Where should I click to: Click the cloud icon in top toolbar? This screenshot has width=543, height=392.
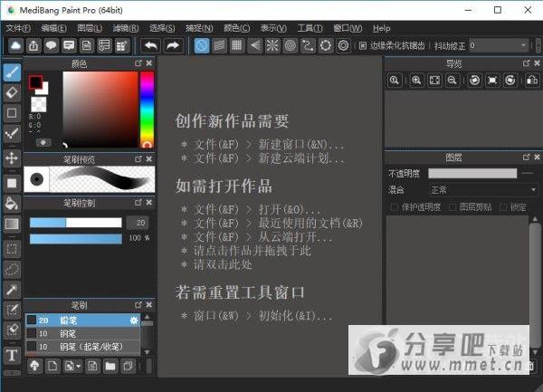coord(16,45)
